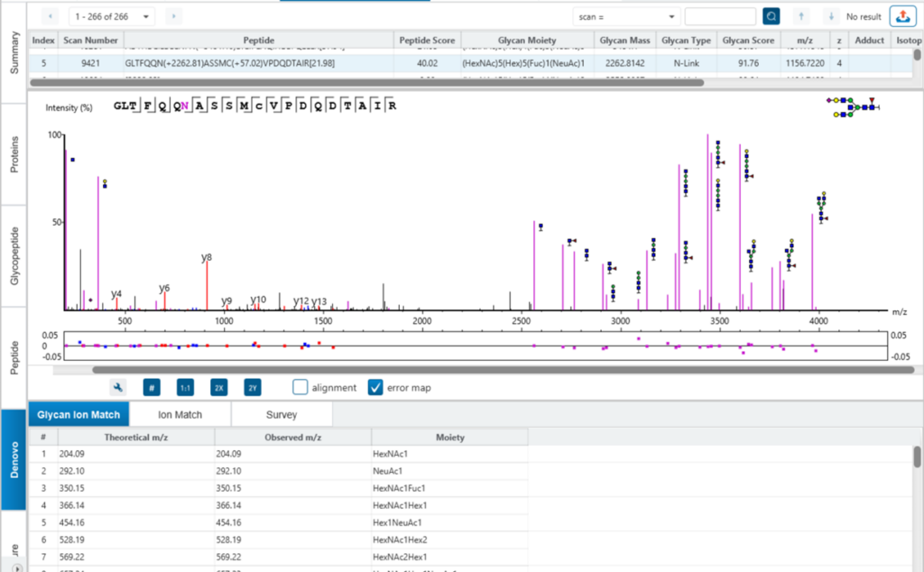Reset zoom with 1:1 button
Screen dimensions: 924x572
(x=185, y=388)
